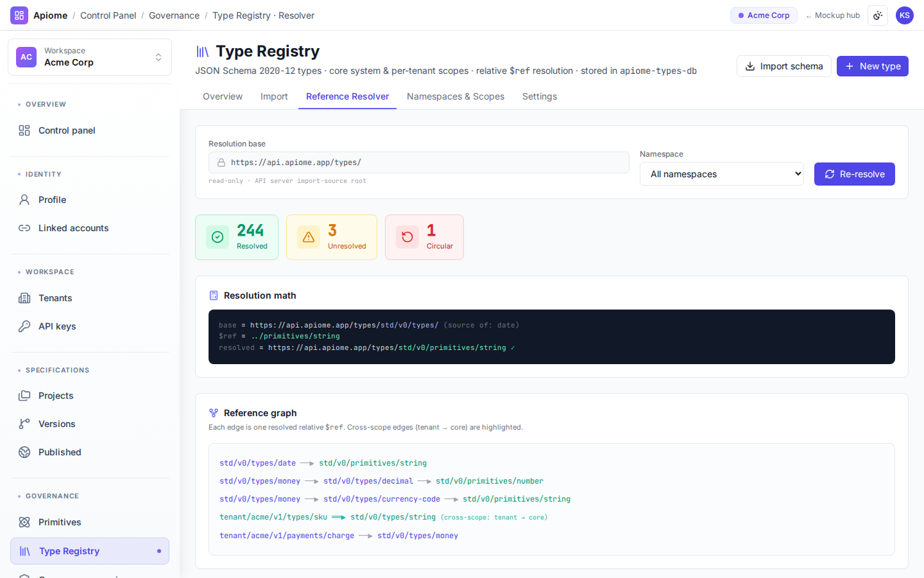Click the Primitives icon in sidebar
This screenshot has height=578, width=924.
pos(24,522)
